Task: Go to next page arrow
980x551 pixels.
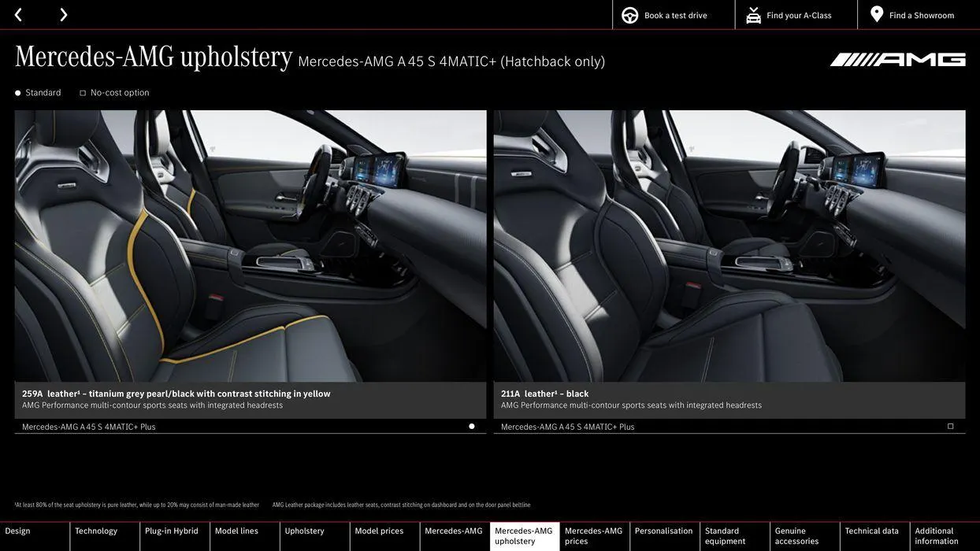Action: [63, 15]
